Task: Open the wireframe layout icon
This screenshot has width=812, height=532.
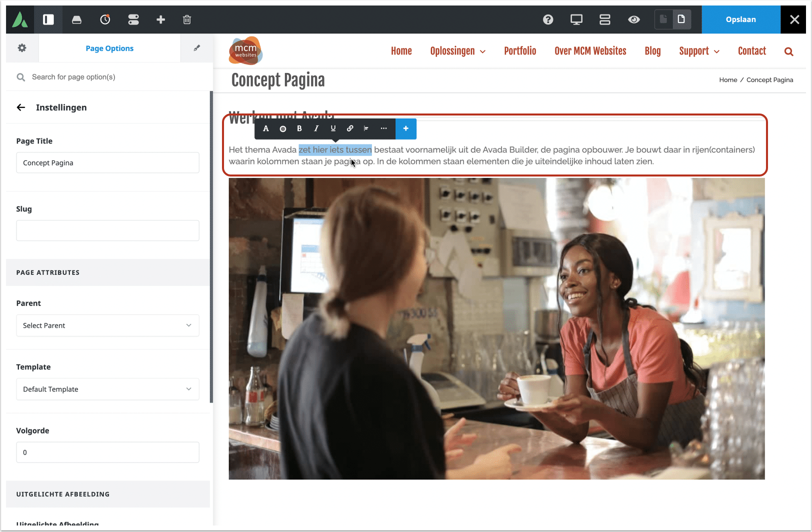Action: 605,19
